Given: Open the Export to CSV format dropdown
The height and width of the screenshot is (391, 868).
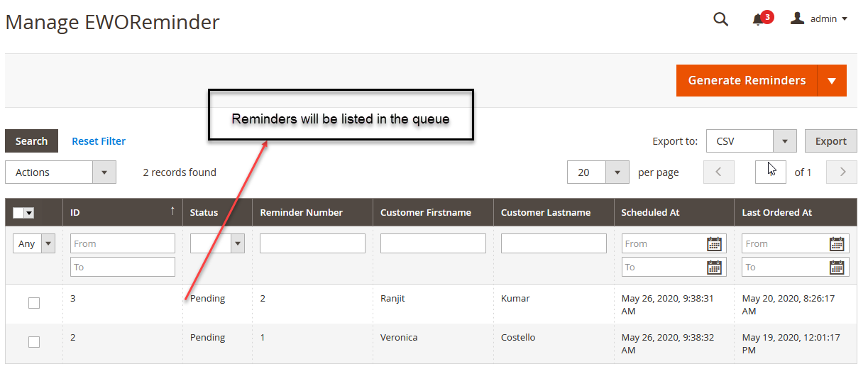Looking at the screenshot, I should [x=752, y=141].
